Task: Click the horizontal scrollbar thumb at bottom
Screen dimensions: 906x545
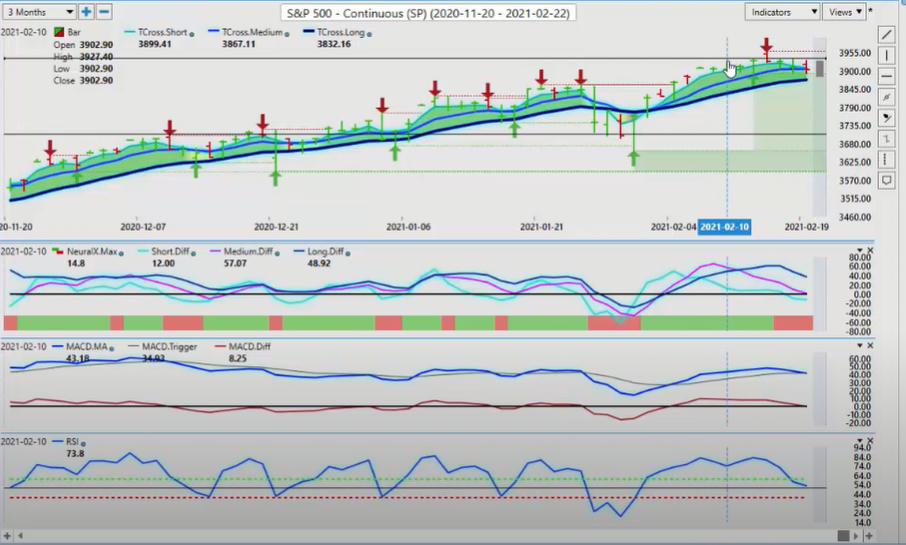Action: pos(843,536)
